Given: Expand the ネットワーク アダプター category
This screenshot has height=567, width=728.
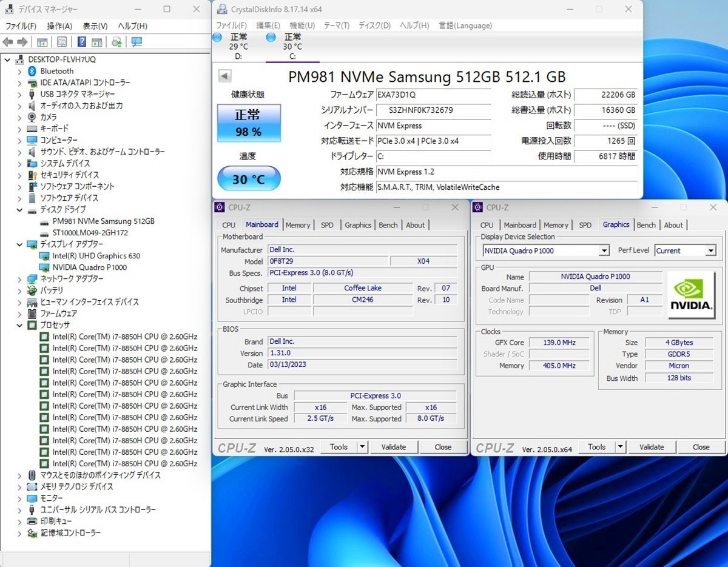Looking at the screenshot, I should (20, 279).
